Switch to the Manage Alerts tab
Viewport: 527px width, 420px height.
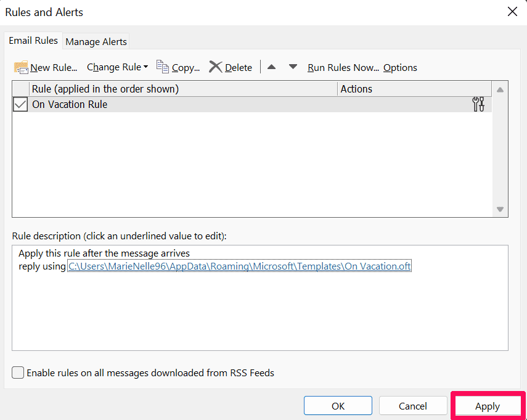click(x=96, y=41)
